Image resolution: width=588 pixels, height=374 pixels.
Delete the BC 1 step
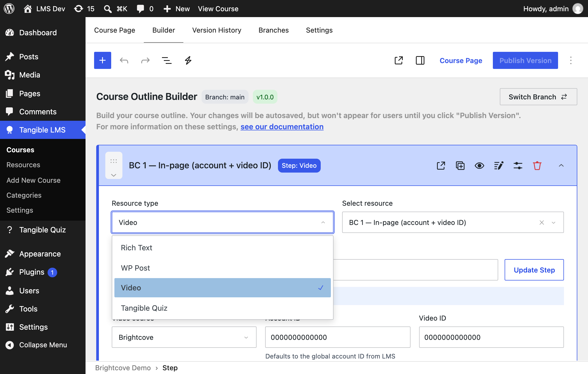(x=537, y=166)
